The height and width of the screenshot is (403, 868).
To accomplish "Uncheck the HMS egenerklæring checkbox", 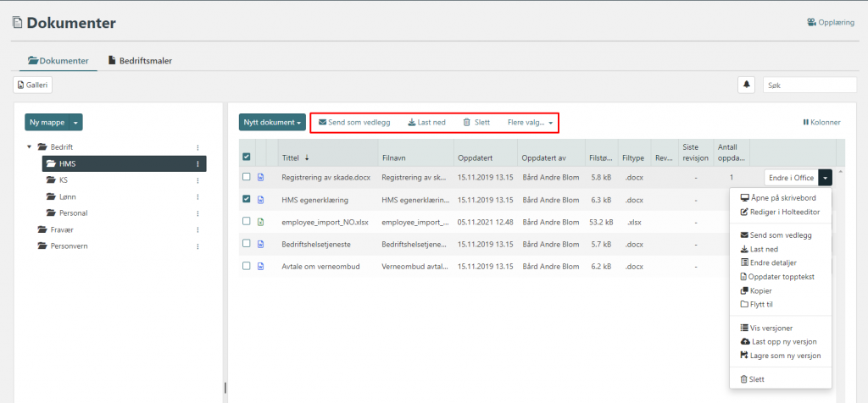I will [247, 200].
